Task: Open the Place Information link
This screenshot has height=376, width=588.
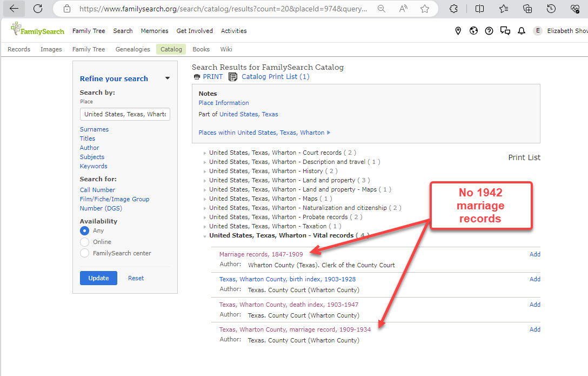Action: 224,103
